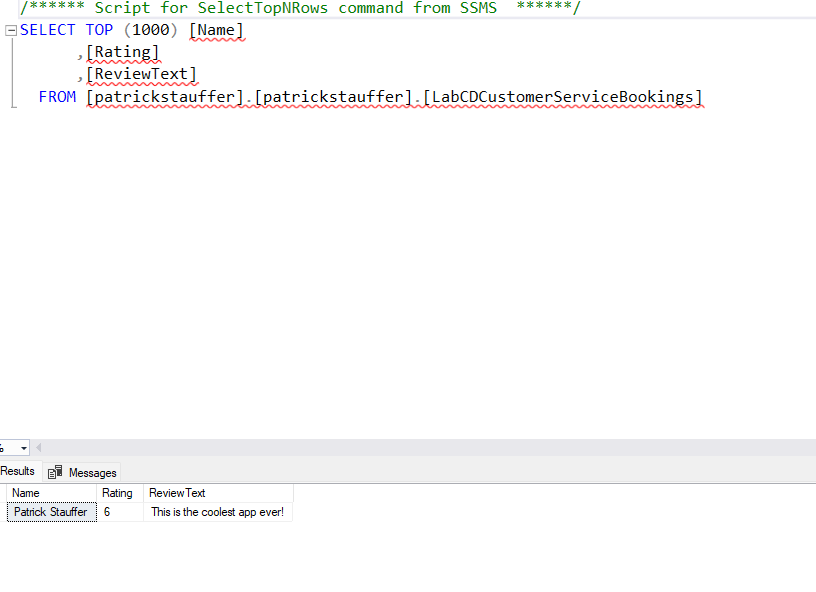The image size is (816, 592).
Task: Select the Patrick Stauffer cell
Action: pyautogui.click(x=50, y=511)
